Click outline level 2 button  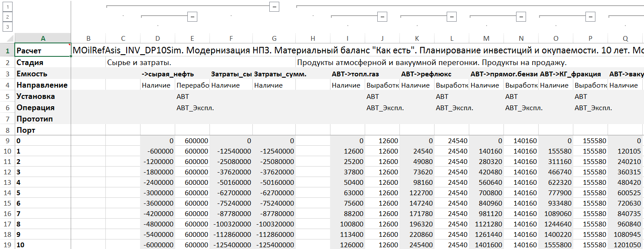click(x=7, y=17)
